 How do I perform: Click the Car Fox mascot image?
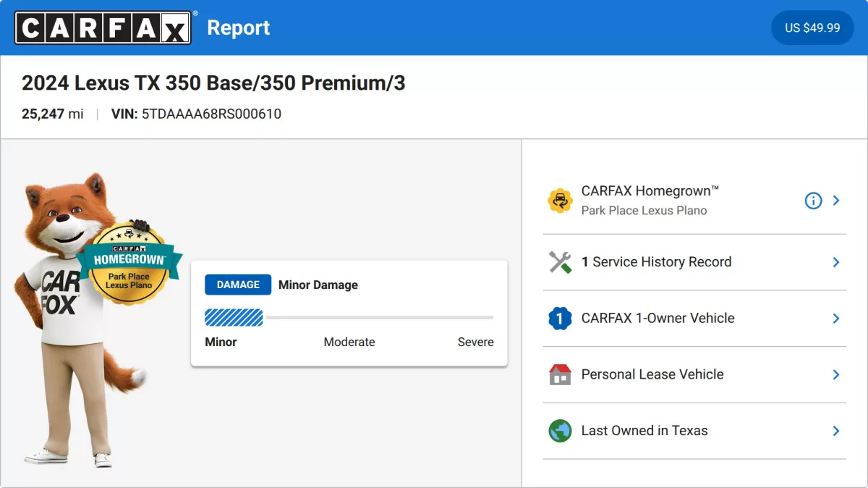click(81, 319)
